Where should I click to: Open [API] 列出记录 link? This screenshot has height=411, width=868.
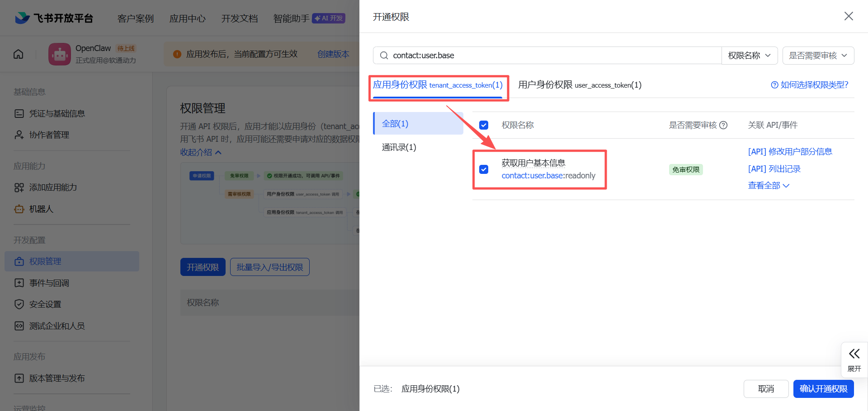[774, 169]
